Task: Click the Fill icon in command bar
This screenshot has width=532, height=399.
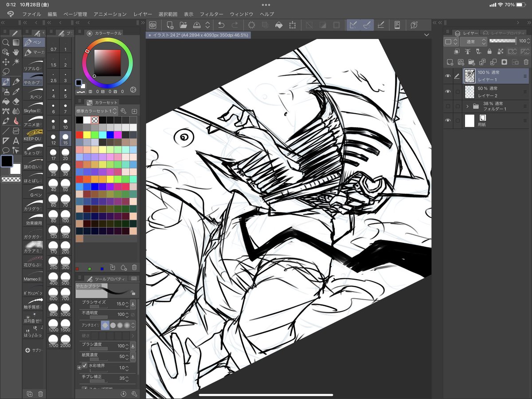Action: coord(279,25)
